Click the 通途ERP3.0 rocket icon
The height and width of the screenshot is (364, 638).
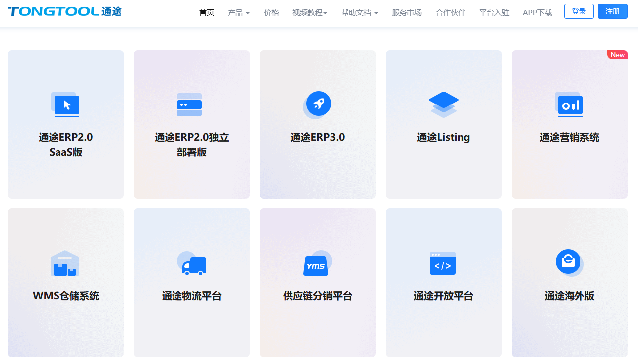click(x=317, y=104)
